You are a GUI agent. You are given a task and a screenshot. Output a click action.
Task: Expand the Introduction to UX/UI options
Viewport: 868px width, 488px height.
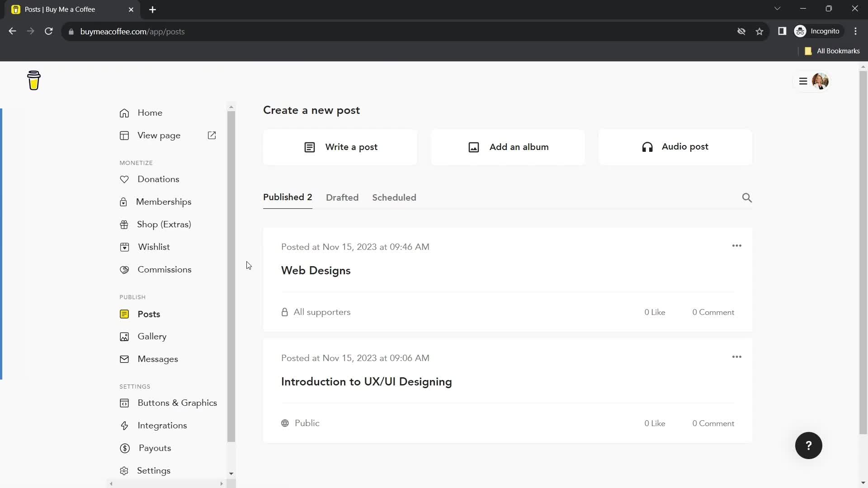point(736,357)
